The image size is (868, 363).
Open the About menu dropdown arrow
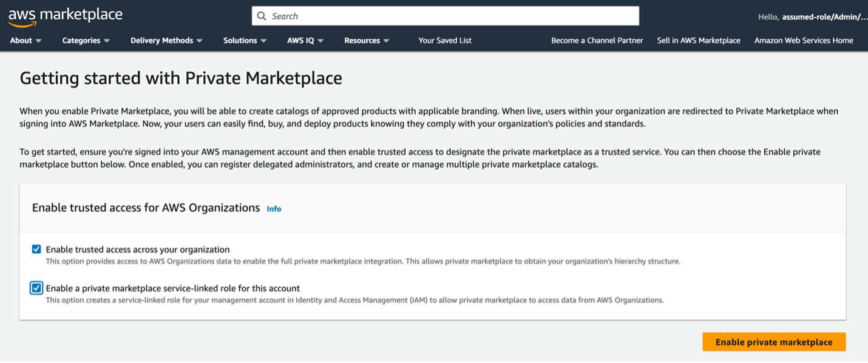tap(39, 40)
